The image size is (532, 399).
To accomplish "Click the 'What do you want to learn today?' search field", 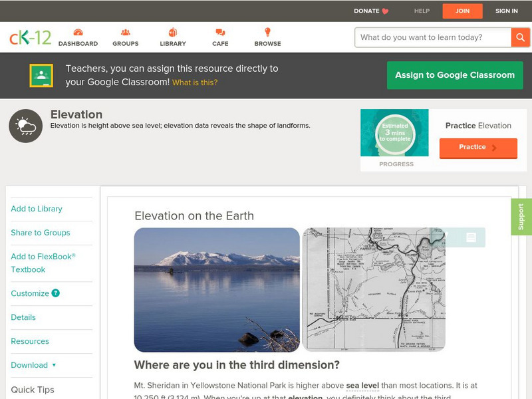I will pyautogui.click(x=433, y=37).
